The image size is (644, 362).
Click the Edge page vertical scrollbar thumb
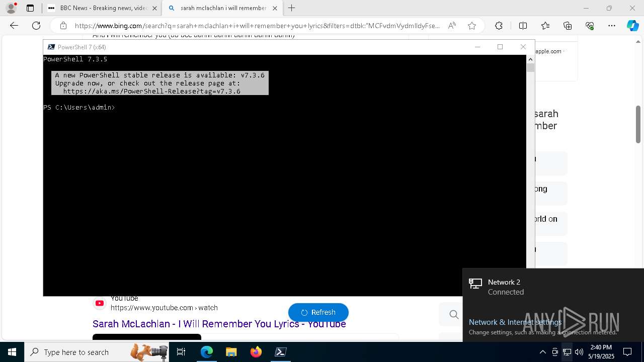coord(638,124)
